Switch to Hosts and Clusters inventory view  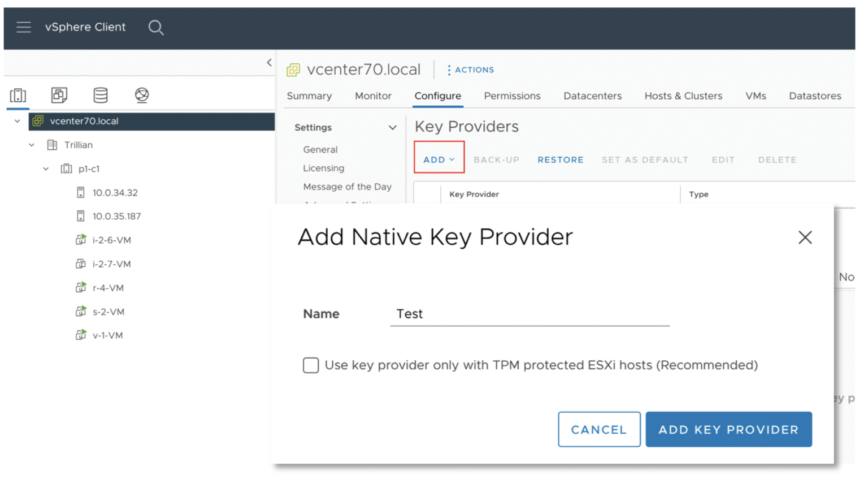point(18,95)
